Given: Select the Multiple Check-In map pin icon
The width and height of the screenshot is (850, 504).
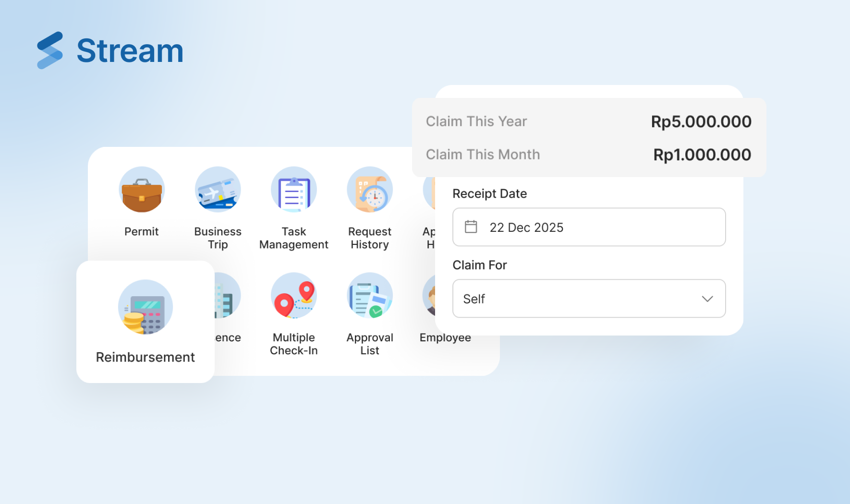Looking at the screenshot, I should click(293, 296).
